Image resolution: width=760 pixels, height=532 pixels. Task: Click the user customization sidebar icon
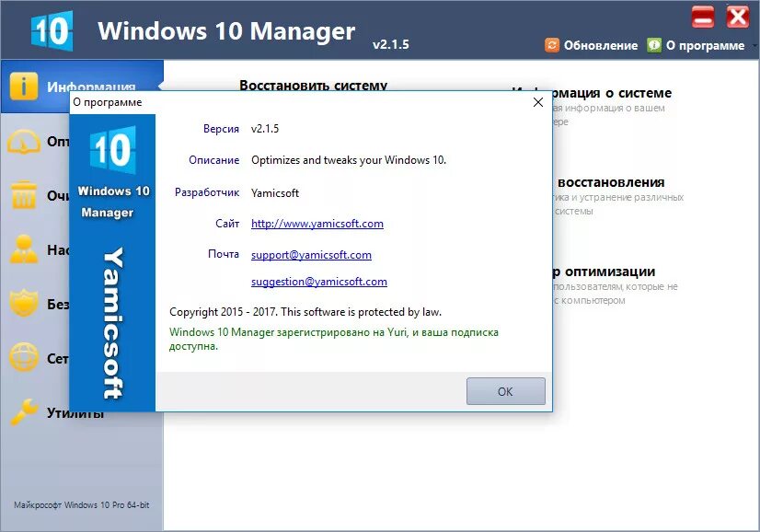(x=23, y=249)
